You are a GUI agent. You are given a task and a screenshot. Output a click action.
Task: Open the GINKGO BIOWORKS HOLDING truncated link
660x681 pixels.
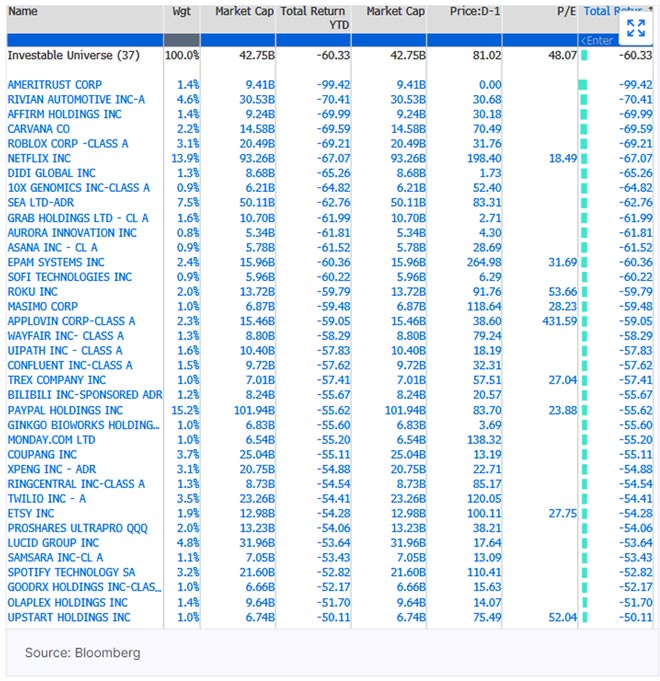[83, 425]
